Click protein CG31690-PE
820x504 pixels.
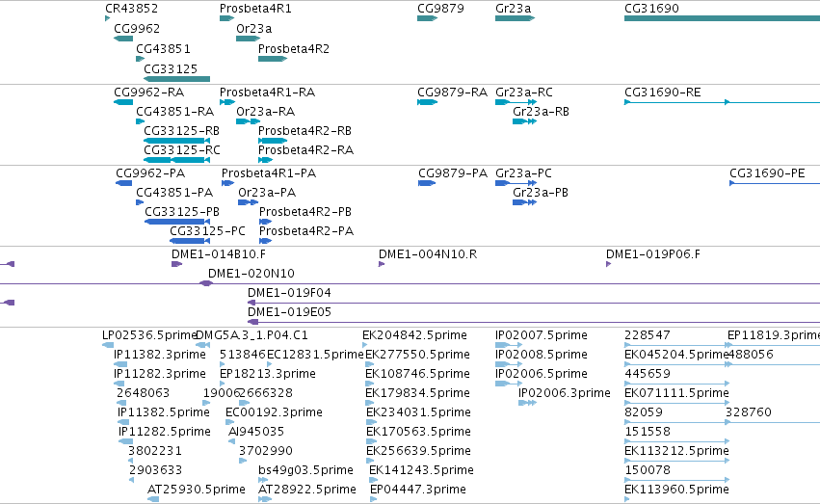pyautogui.click(x=767, y=173)
